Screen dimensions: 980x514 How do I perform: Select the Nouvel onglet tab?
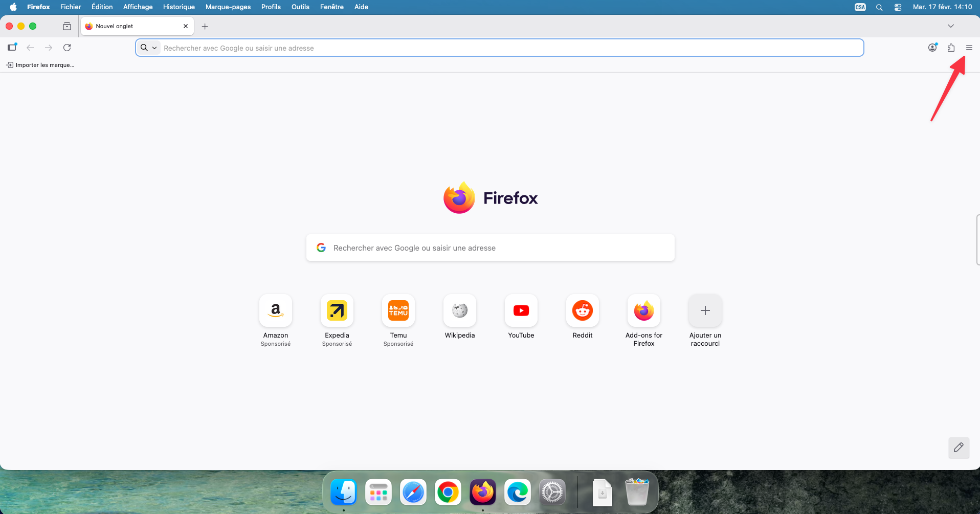point(137,26)
